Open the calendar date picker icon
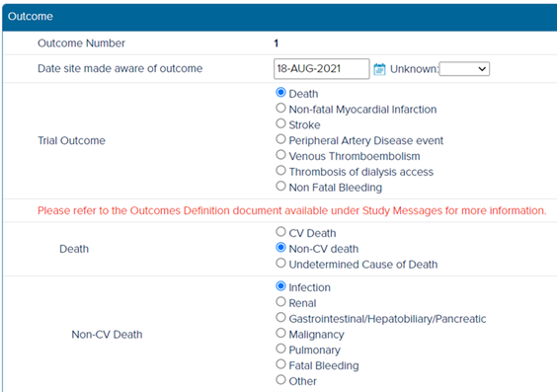Viewport: 557px width, 392px height. coord(379,69)
